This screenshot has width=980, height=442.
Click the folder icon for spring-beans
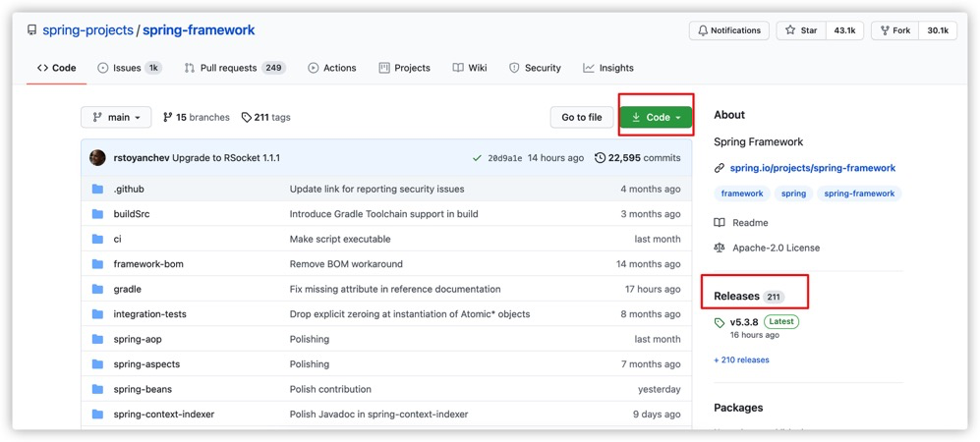tap(97, 389)
